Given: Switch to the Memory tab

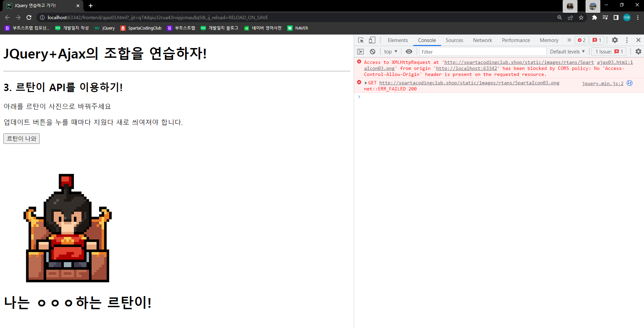Looking at the screenshot, I should pyautogui.click(x=549, y=40).
